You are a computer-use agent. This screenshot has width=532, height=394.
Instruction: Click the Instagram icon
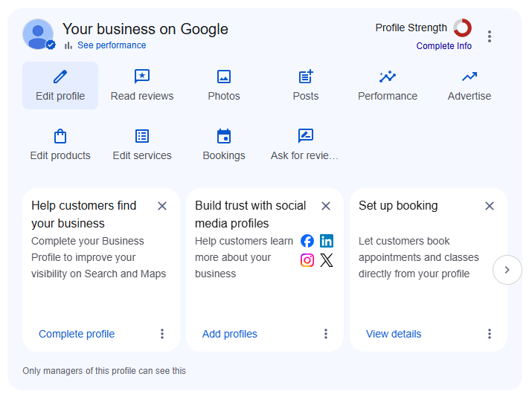pyautogui.click(x=307, y=260)
